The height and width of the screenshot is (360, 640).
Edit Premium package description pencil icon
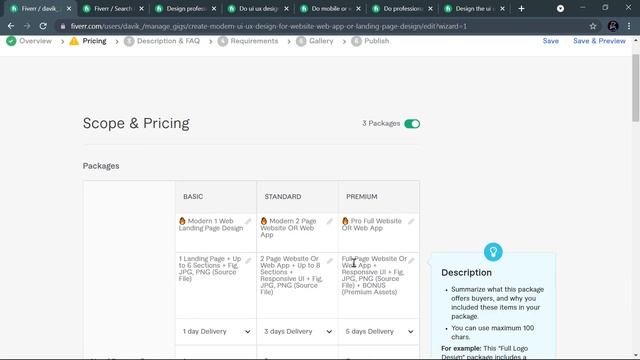pyautogui.click(x=411, y=260)
